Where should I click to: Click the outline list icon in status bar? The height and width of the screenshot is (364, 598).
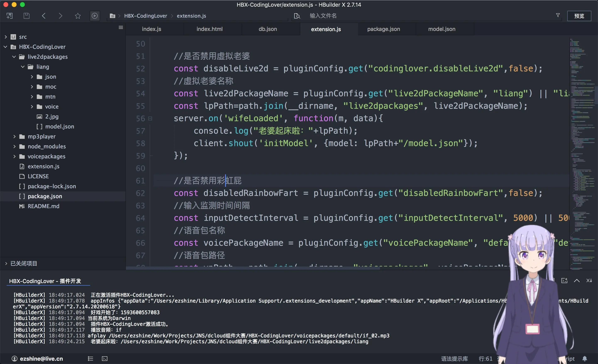click(x=91, y=358)
